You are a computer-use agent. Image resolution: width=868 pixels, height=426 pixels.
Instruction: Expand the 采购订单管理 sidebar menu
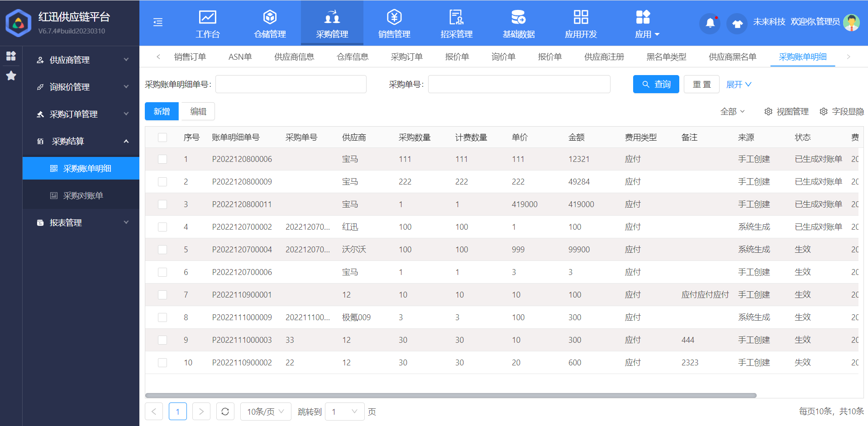(x=81, y=114)
